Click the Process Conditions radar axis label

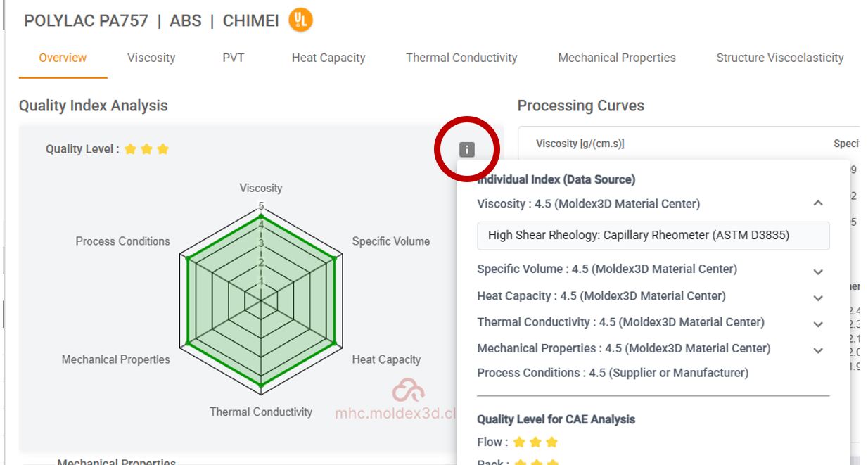pos(123,241)
